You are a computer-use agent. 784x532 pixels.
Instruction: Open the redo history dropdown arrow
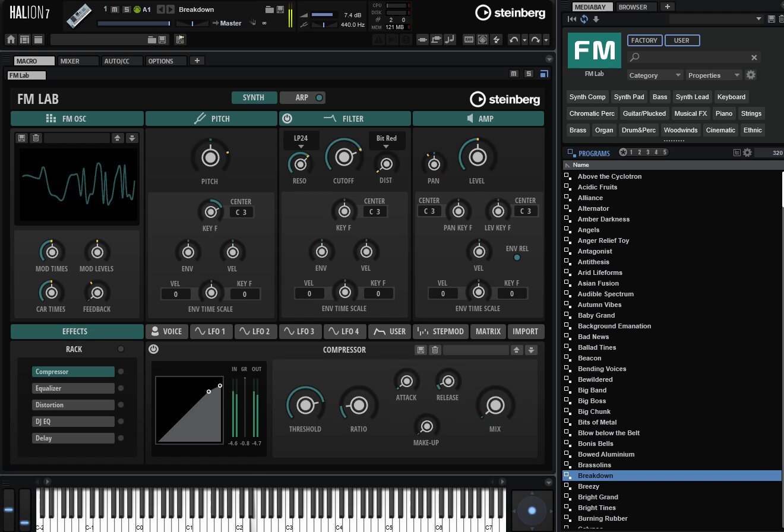tap(546, 40)
